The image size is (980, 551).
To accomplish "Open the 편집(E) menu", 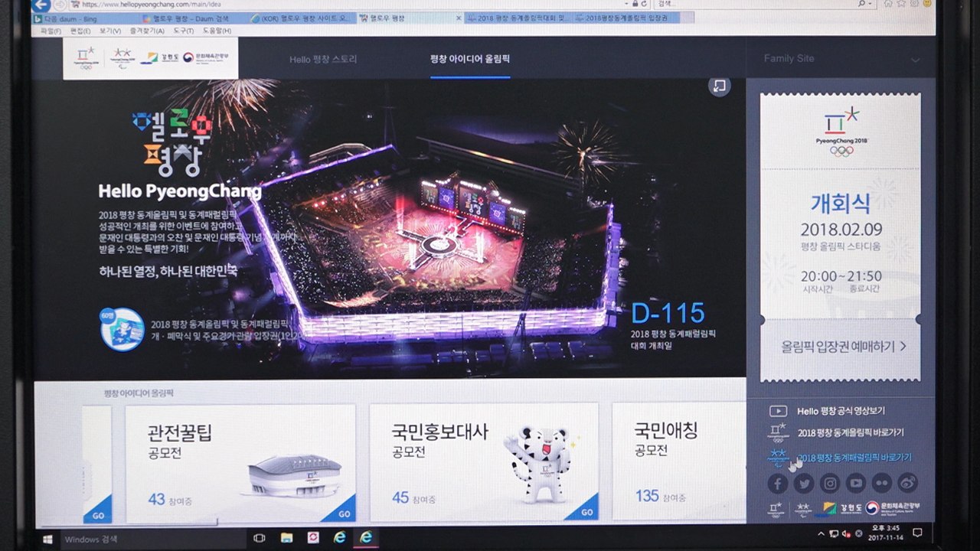I will click(80, 31).
